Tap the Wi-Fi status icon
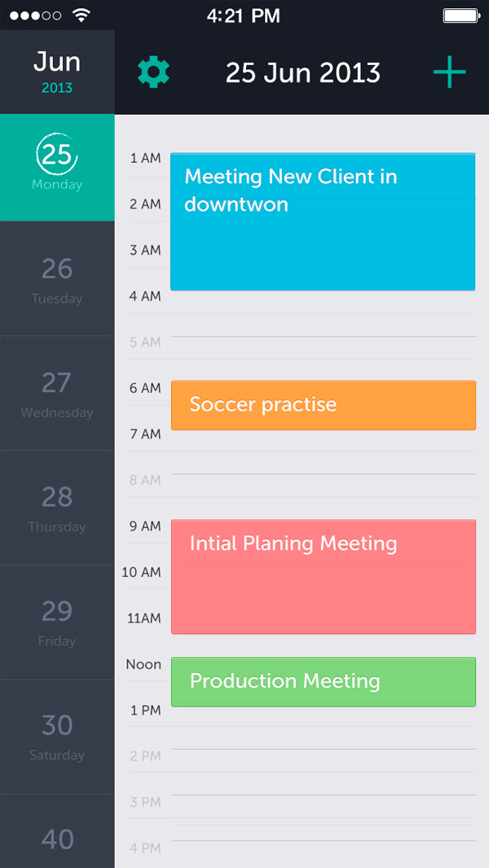489x868 pixels. coord(81,15)
